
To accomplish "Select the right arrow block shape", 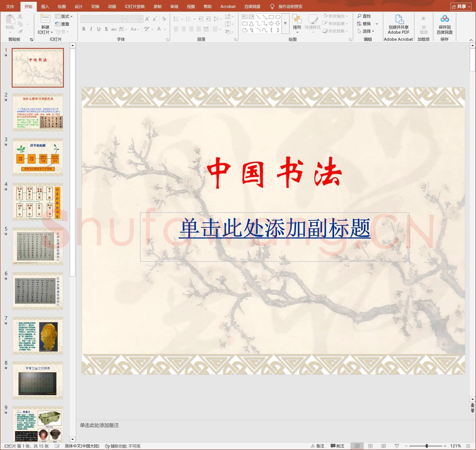I will [x=271, y=23].
